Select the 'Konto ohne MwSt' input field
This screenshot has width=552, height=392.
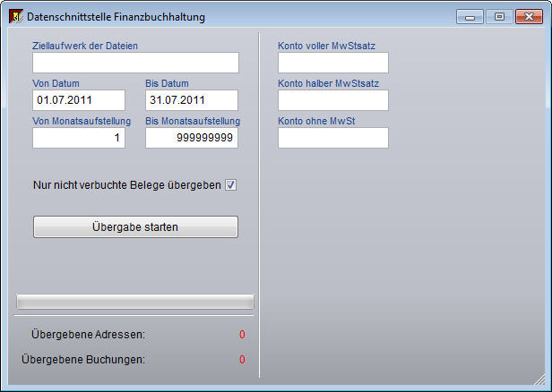pos(332,138)
